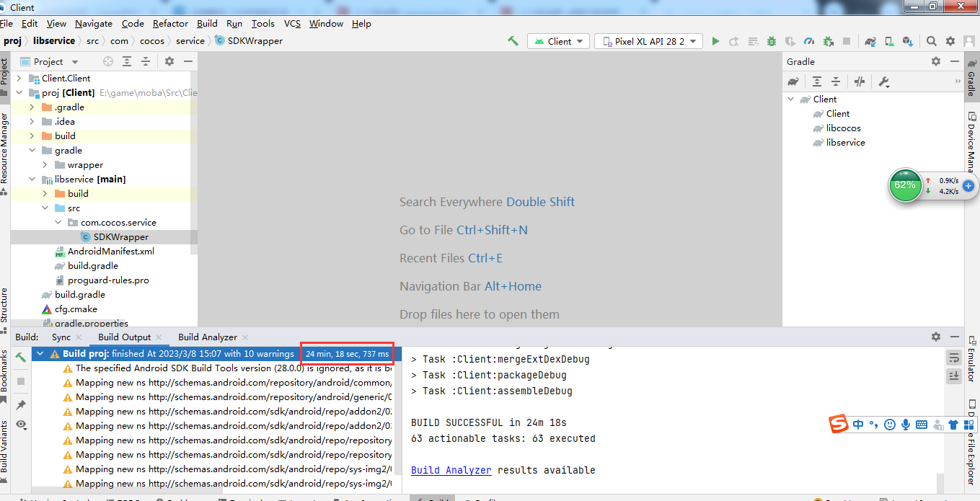
Task: Open the Refactor menu
Action: [x=170, y=24]
